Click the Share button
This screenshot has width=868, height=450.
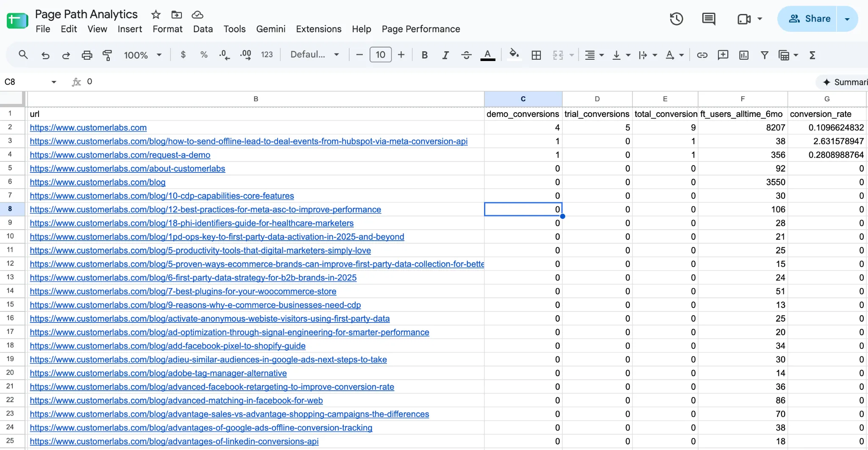[x=809, y=19]
